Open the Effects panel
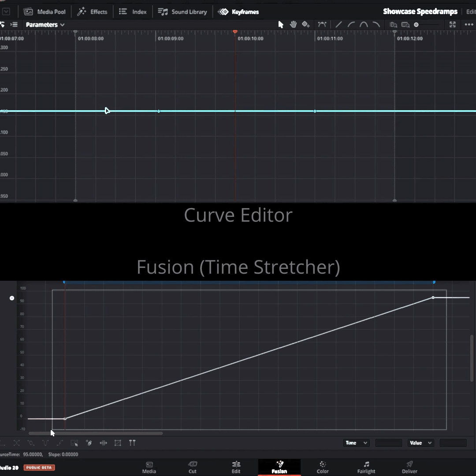Image resolution: width=476 pixels, height=476 pixels. pyautogui.click(x=92, y=11)
